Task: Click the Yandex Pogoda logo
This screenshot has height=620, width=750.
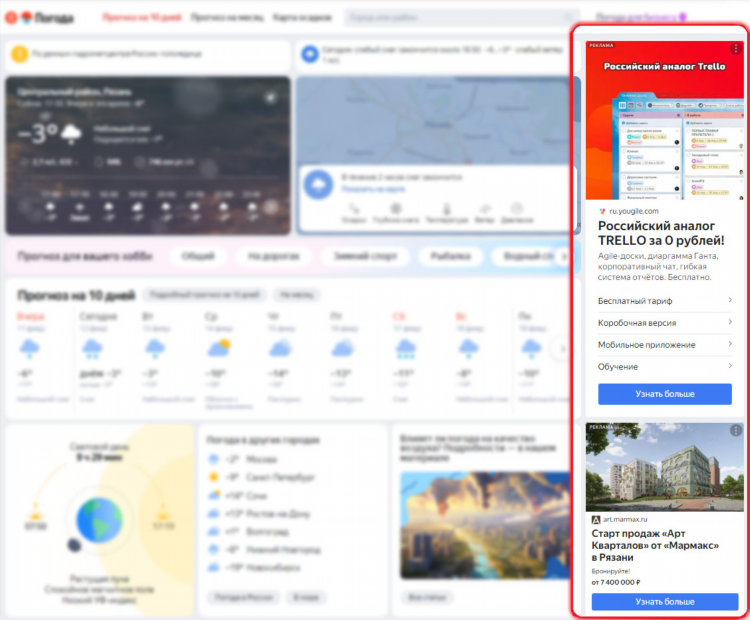Action: pos(40,18)
